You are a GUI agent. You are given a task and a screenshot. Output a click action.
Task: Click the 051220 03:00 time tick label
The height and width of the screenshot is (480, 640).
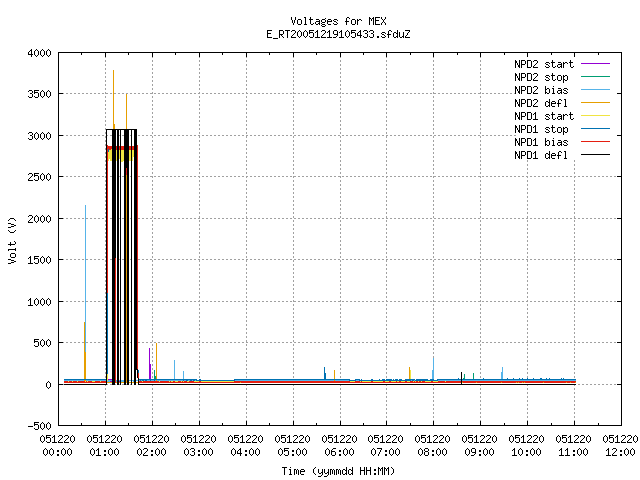click(x=198, y=446)
